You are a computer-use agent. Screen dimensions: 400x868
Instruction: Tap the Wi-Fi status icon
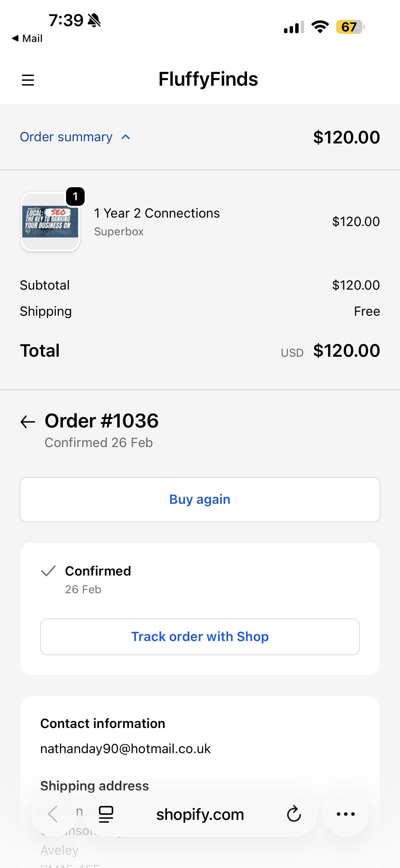tap(320, 27)
